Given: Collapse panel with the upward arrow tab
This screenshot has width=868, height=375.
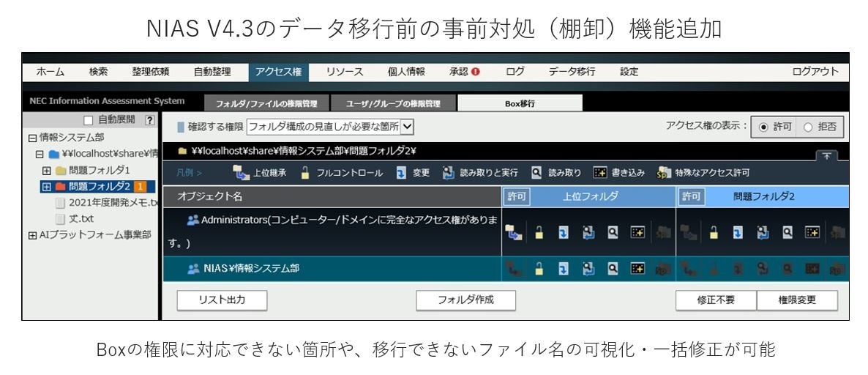Looking at the screenshot, I should (x=826, y=156).
